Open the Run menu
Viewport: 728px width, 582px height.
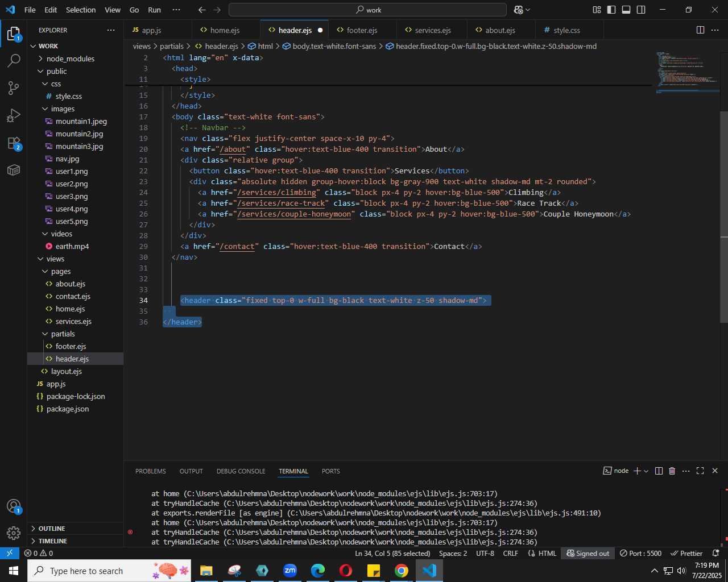click(x=154, y=10)
